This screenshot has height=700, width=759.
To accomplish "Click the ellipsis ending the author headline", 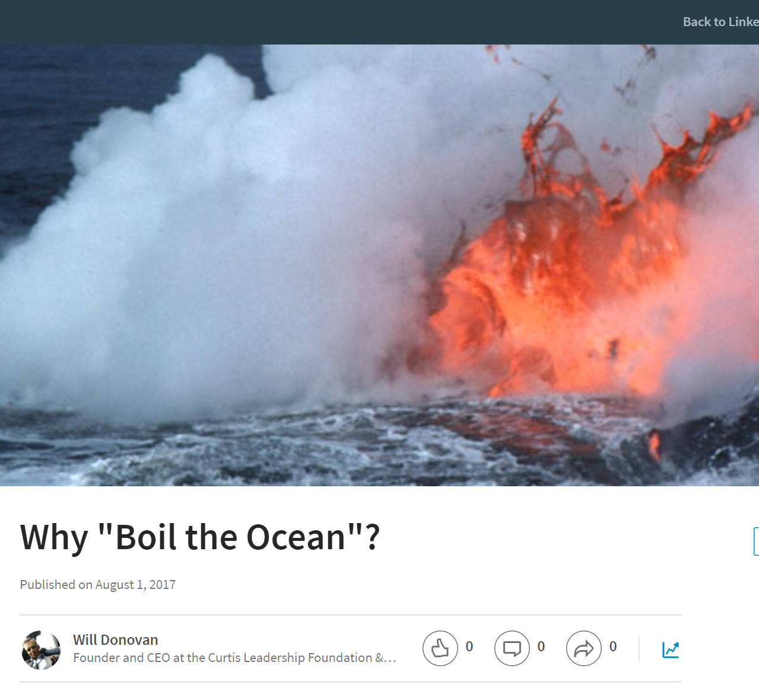I will [390, 658].
